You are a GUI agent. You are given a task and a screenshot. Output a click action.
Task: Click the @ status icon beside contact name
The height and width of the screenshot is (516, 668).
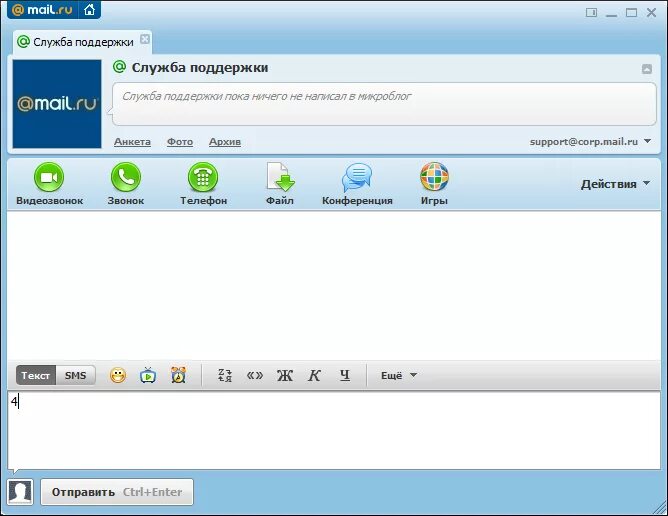click(x=119, y=67)
